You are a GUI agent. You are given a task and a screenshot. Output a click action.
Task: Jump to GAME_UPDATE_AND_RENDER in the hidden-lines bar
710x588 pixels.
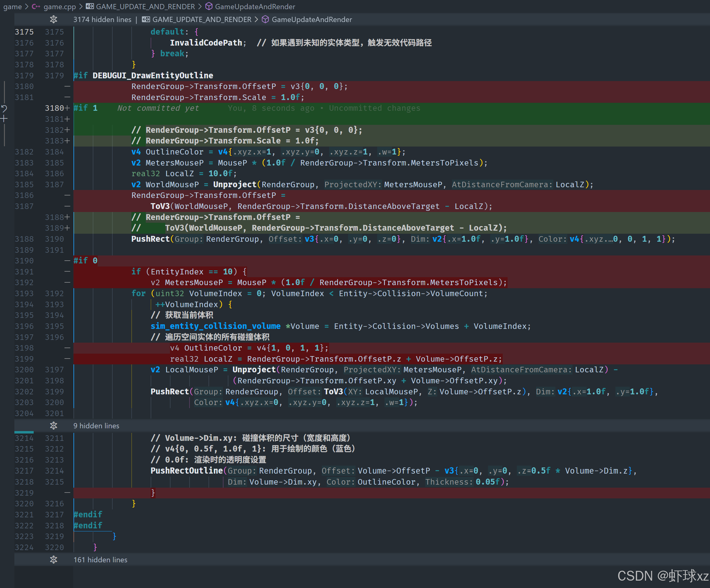tap(202, 20)
